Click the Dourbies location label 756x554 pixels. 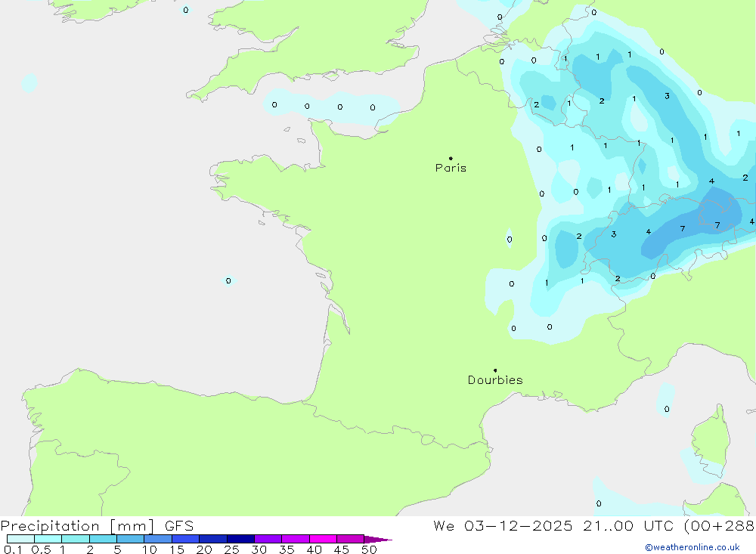(495, 380)
